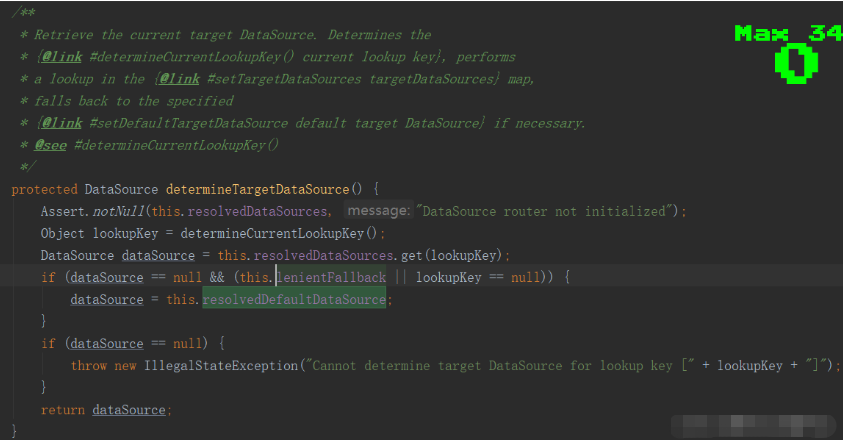The width and height of the screenshot is (843, 440).
Task: Click the determineCurrentLookupKey() call in lookupKey line
Action: click(279, 233)
